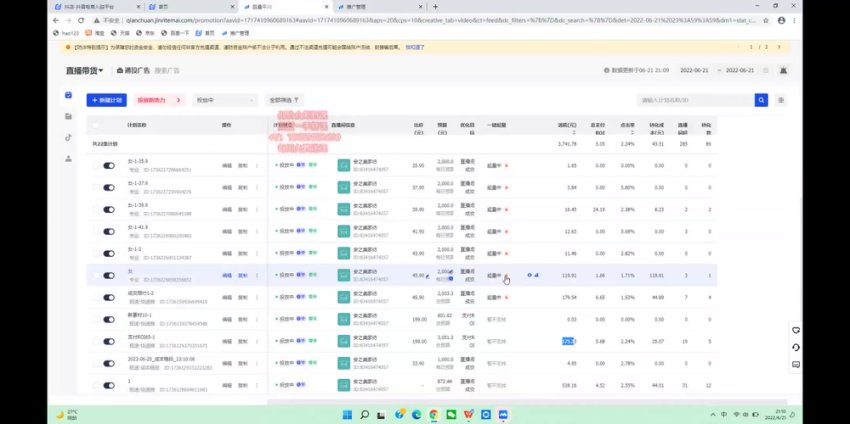Click the middle floating refresh icon on right edge
This screenshot has width=850, height=424.
[796, 348]
